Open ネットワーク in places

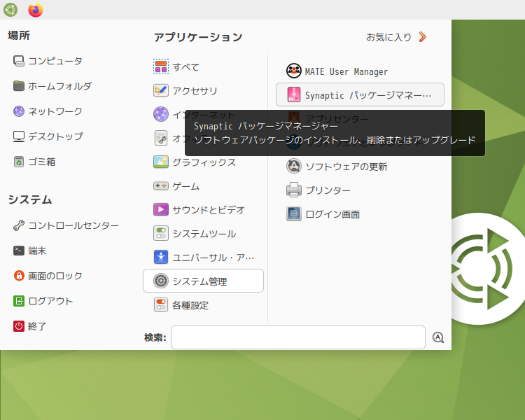pyautogui.click(x=48, y=111)
